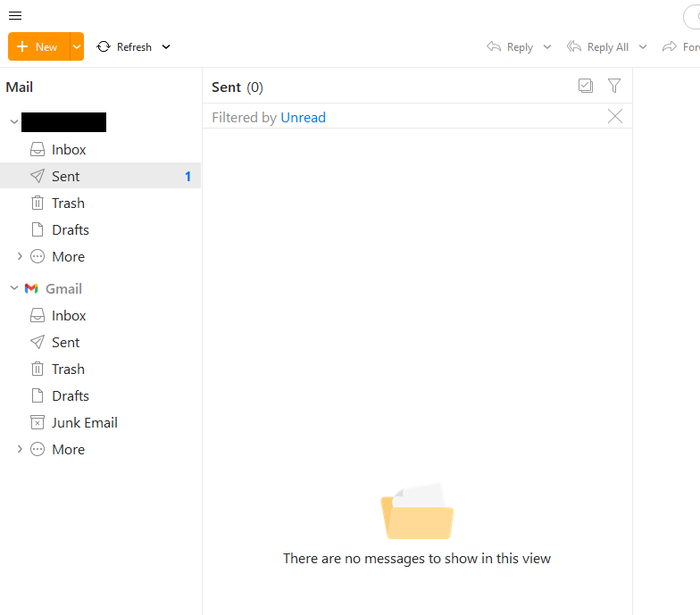Open the hamburger menu
This screenshot has width=700, height=615.
[15, 16]
